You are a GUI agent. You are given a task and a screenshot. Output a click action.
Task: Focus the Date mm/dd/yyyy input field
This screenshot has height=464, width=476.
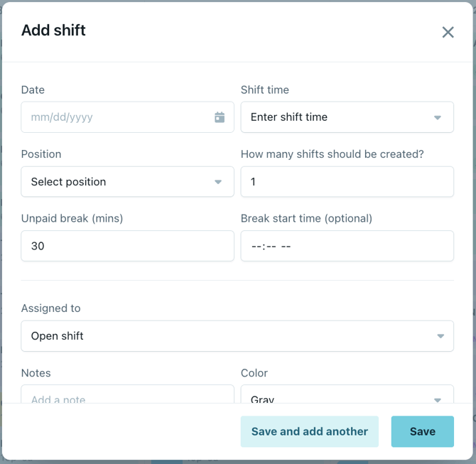click(114, 117)
